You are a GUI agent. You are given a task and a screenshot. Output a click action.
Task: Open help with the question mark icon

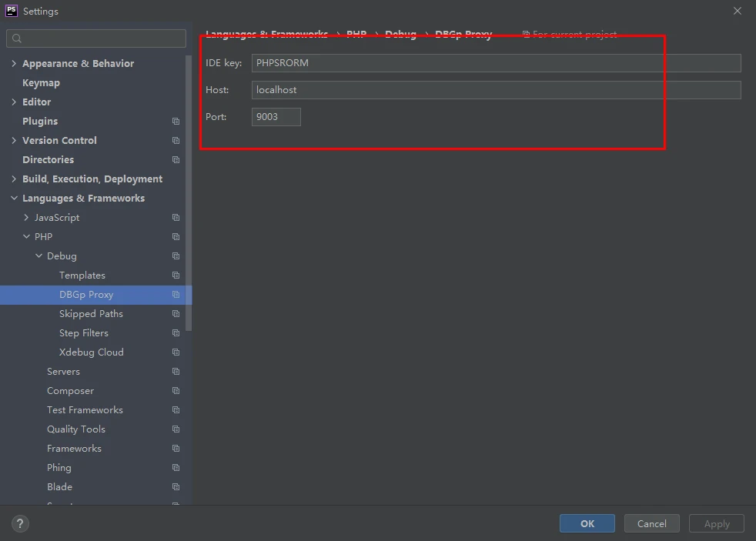(20, 523)
